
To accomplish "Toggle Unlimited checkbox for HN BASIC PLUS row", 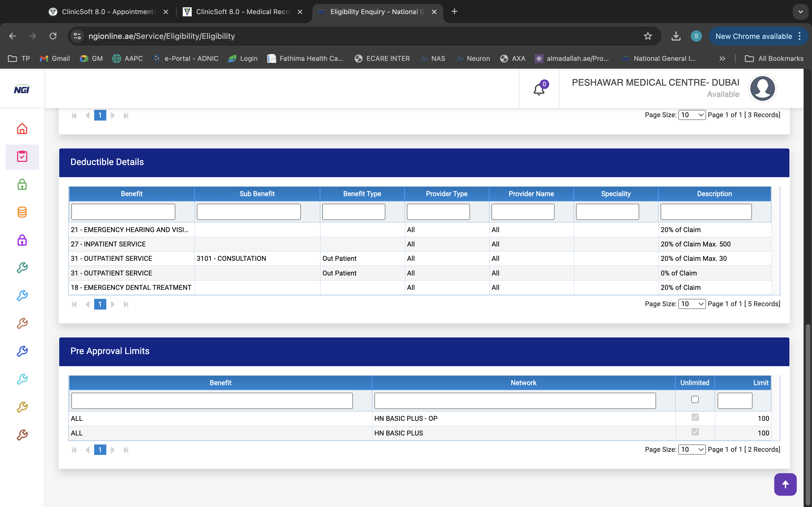I will click(x=695, y=432).
